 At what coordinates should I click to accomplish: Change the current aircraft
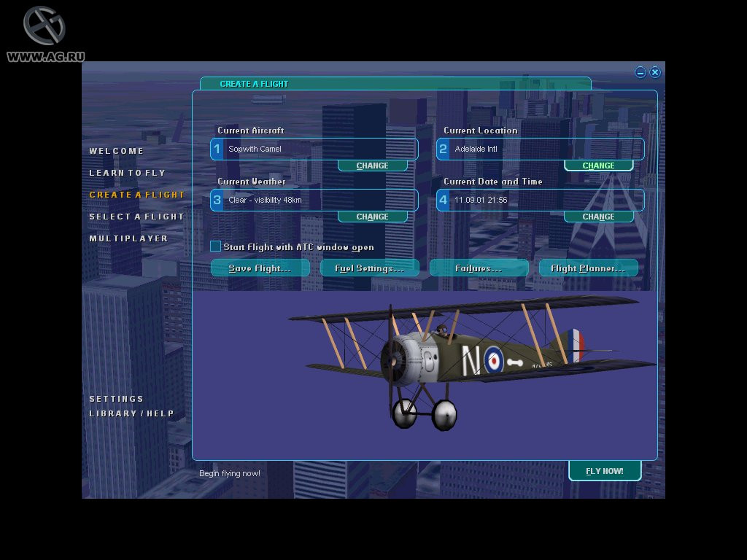coord(373,166)
